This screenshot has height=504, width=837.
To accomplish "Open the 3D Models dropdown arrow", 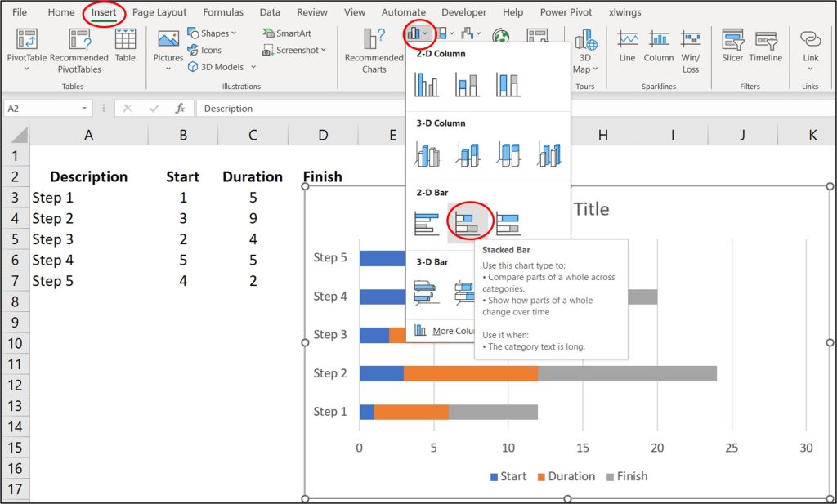I will coord(253,67).
